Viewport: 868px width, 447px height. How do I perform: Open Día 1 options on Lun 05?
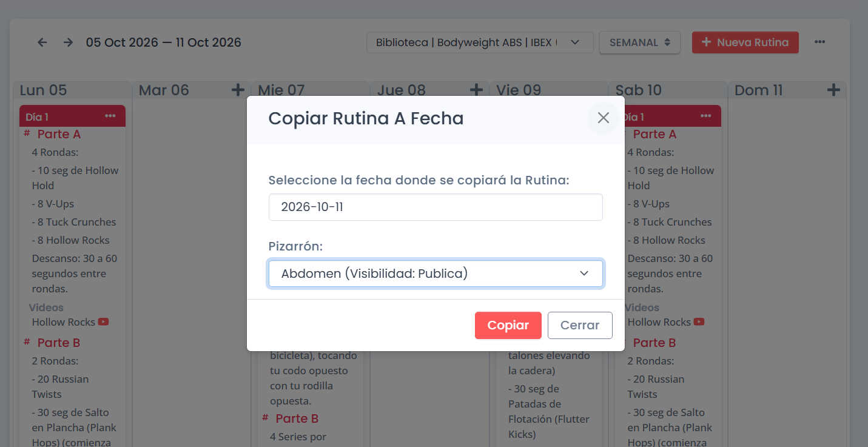(110, 116)
